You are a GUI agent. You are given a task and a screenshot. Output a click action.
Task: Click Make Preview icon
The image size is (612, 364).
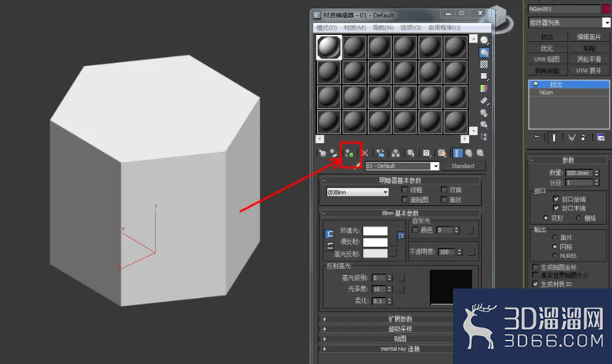[x=484, y=101]
